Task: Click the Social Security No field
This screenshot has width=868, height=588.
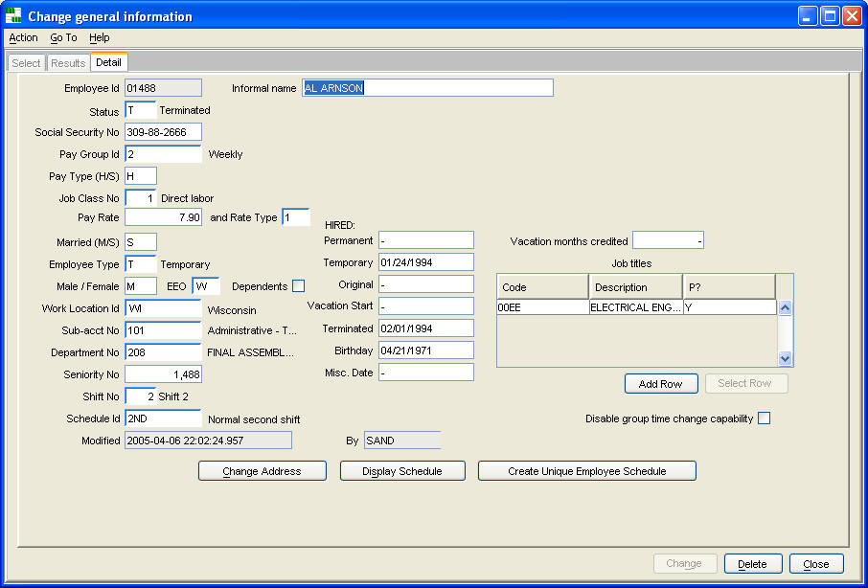Action: point(163,131)
